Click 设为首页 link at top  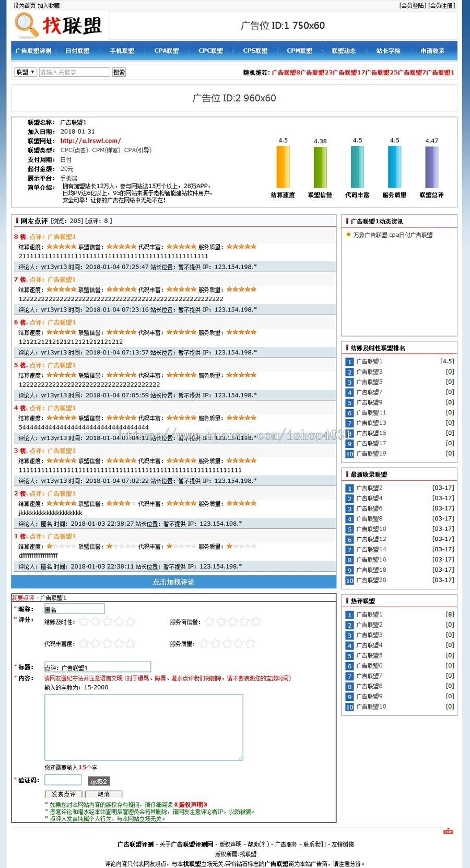(25, 6)
